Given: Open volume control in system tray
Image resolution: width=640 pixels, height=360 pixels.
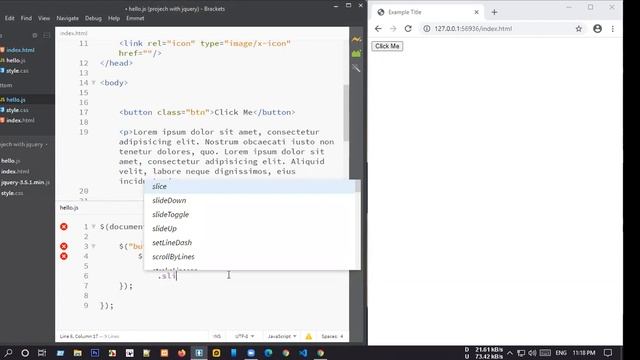Looking at the screenshot, I should [x=532, y=353].
